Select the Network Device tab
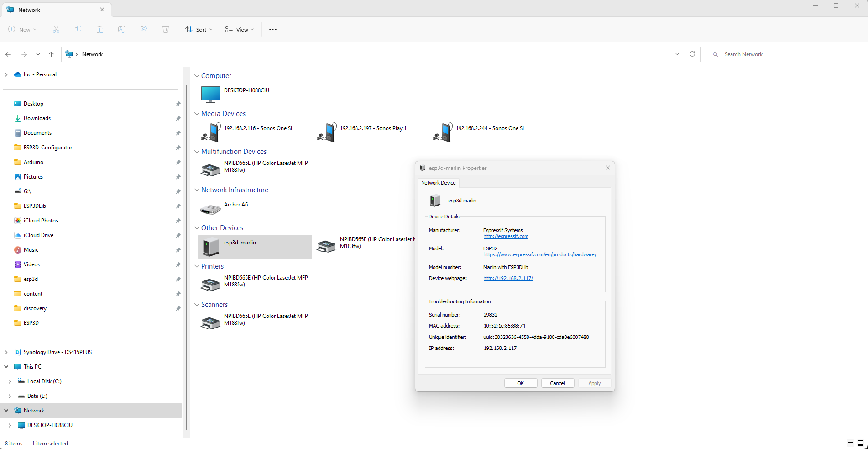The width and height of the screenshot is (868, 449). pyautogui.click(x=438, y=183)
